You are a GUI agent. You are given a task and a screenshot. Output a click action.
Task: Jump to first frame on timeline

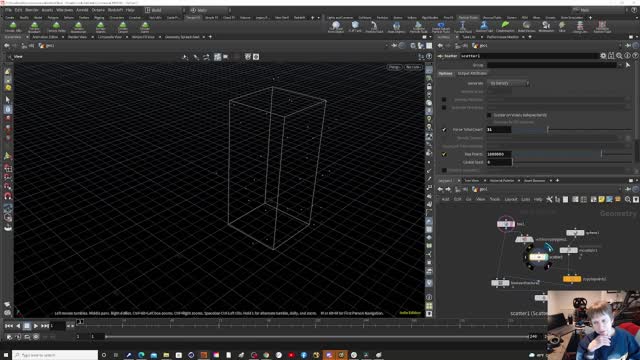pyautogui.click(x=9, y=326)
